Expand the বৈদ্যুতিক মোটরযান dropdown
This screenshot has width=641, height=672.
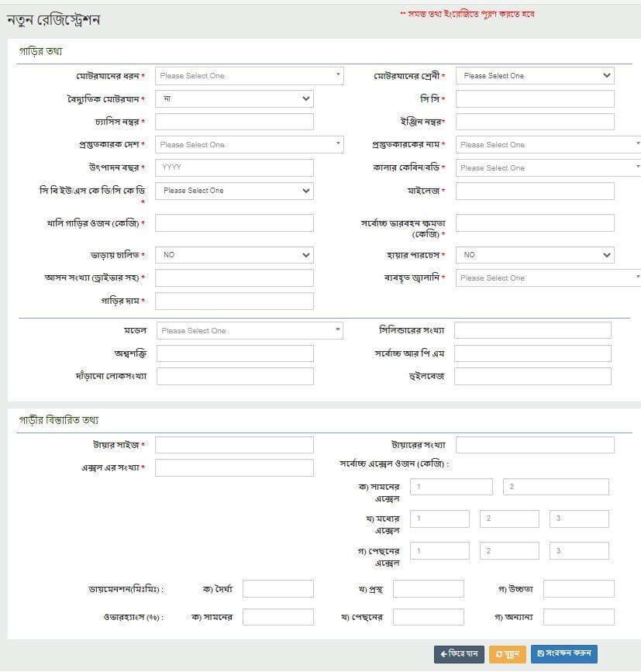tap(234, 99)
